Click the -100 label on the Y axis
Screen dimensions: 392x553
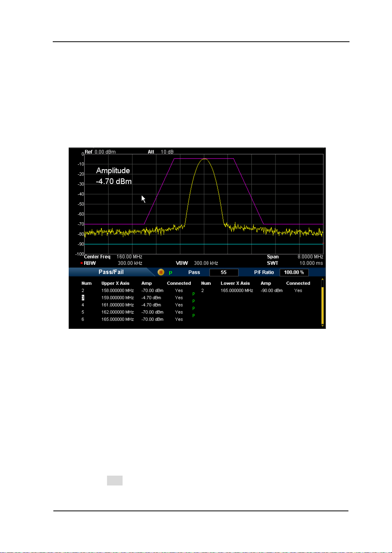(80, 255)
